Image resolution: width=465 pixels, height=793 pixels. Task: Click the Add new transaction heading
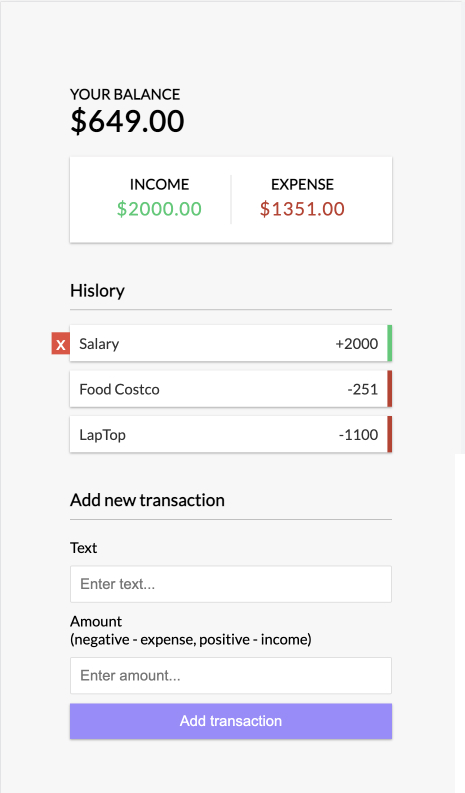147,500
